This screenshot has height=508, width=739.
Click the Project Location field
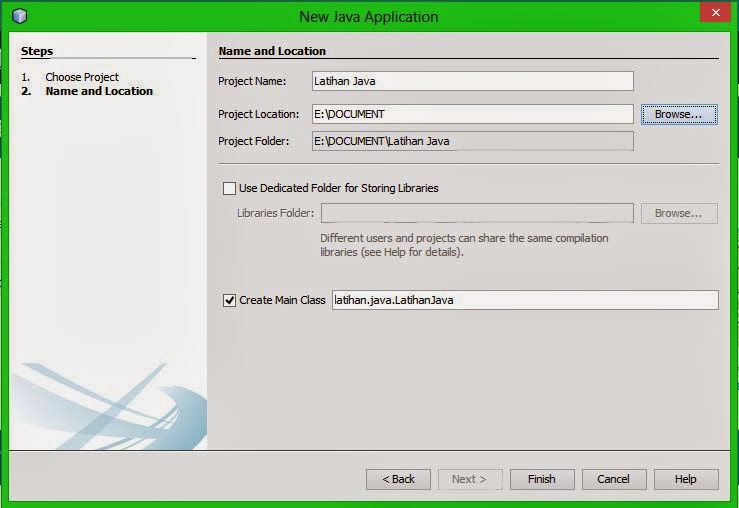[x=473, y=114]
